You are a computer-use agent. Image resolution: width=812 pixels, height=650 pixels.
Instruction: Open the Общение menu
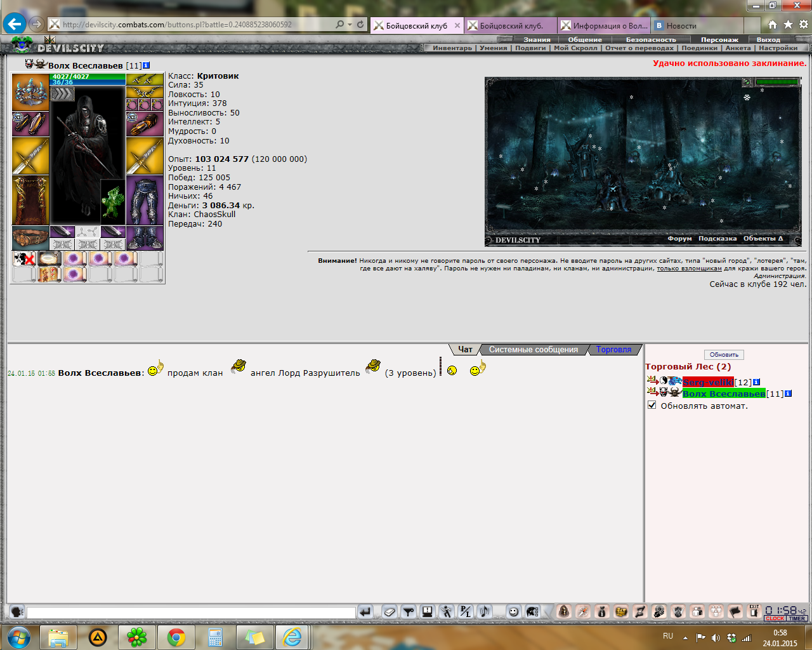click(585, 39)
